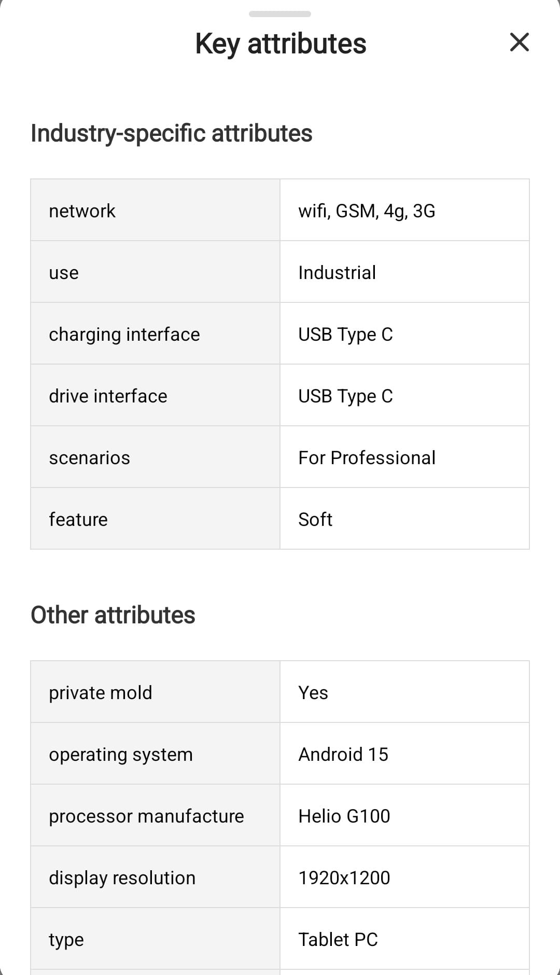This screenshot has height=975, width=560.
Task: Click the Helio G100 value
Action: click(344, 816)
